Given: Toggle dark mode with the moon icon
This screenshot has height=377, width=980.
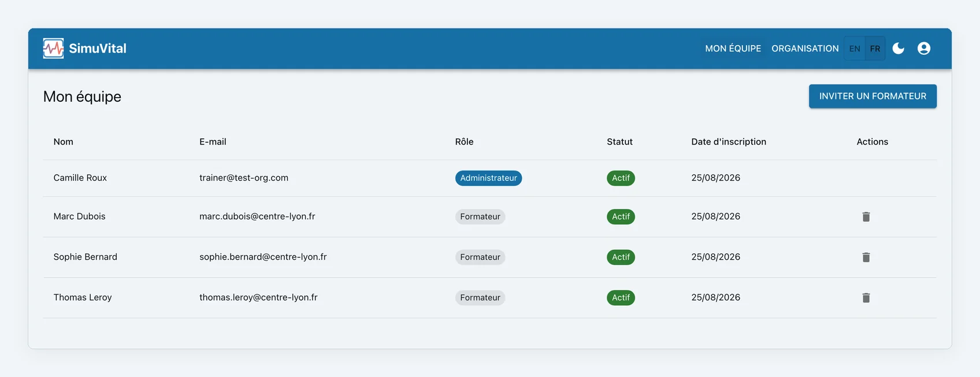Looking at the screenshot, I should coord(899,49).
